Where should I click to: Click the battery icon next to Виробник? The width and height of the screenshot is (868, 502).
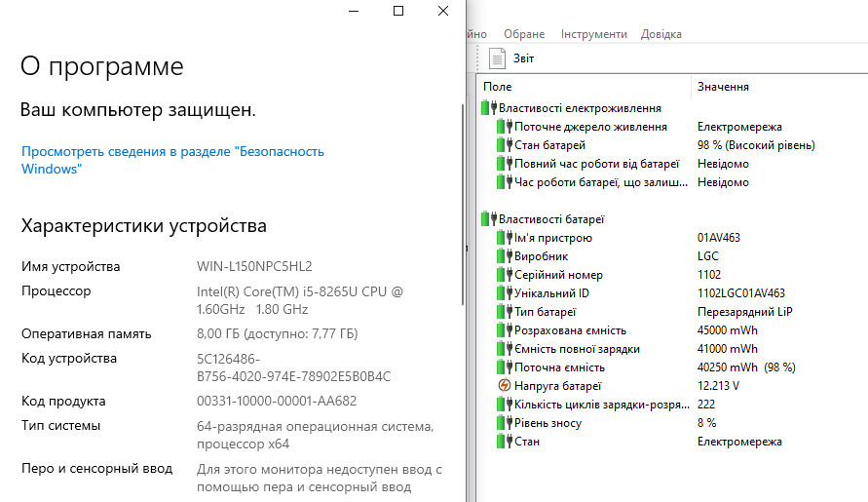point(504,256)
